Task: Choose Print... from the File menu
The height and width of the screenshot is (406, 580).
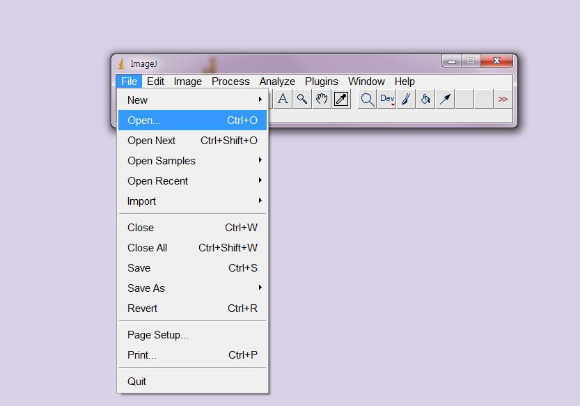Action: 192,355
